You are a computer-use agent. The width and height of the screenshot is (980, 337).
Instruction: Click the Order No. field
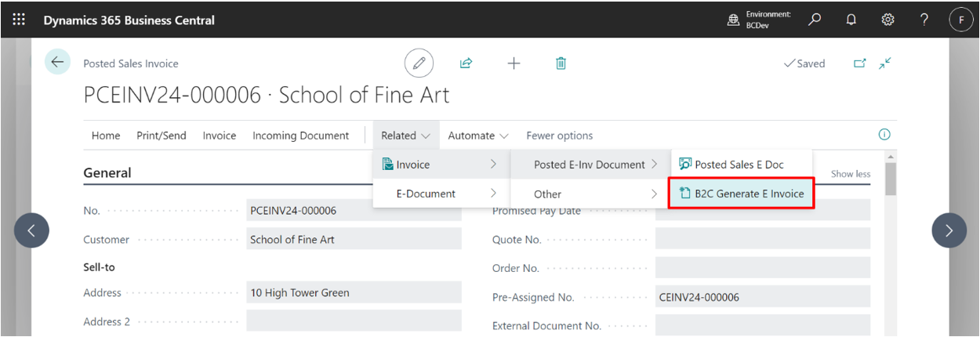coord(763,268)
